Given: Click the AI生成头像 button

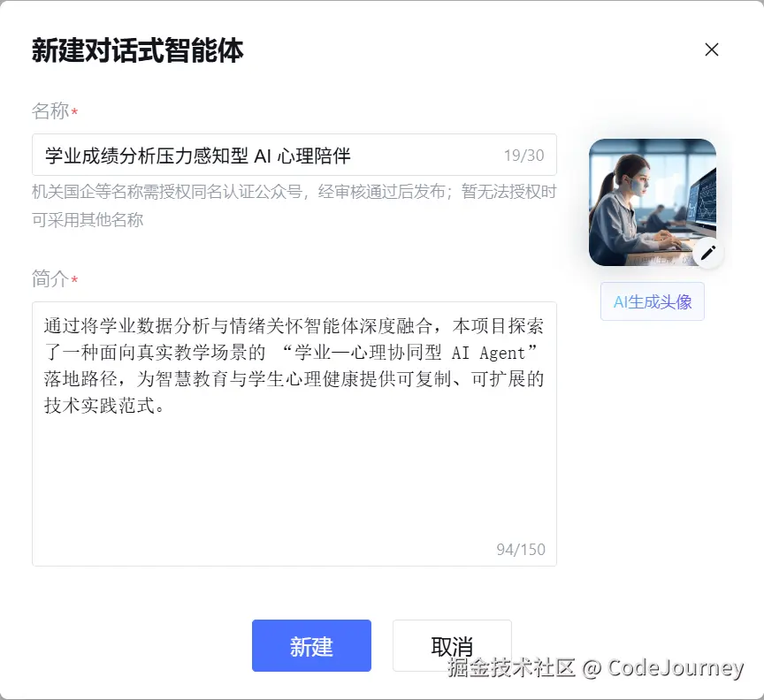Looking at the screenshot, I should (652, 301).
